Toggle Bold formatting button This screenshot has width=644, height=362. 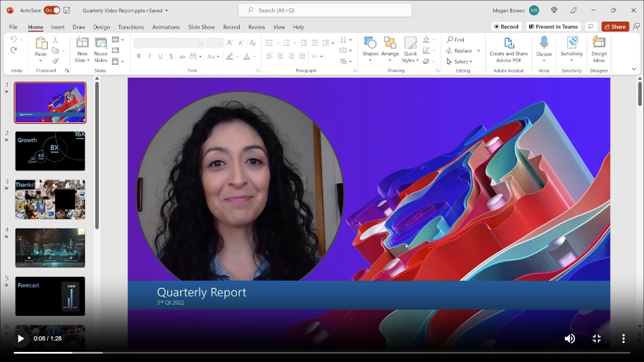coord(138,56)
